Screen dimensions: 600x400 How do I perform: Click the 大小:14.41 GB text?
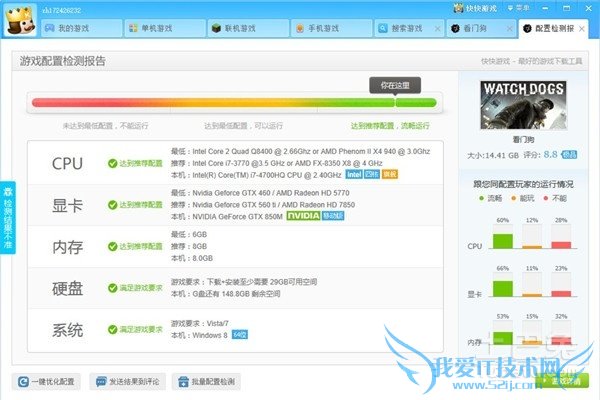tap(493, 155)
